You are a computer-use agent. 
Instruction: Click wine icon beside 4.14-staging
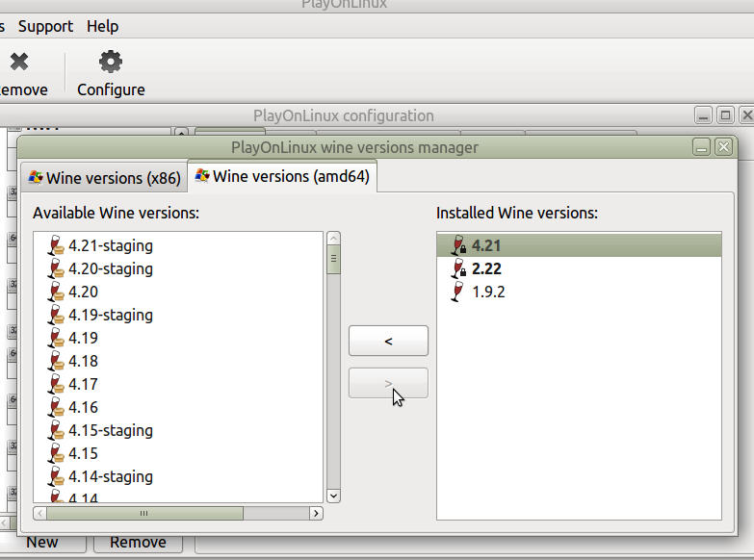pyautogui.click(x=56, y=476)
